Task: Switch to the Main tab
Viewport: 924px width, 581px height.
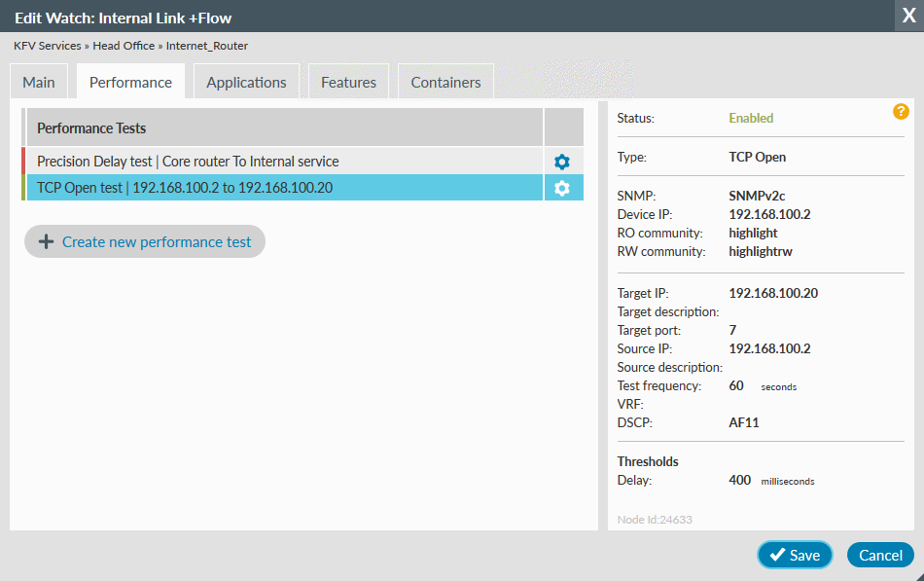Action: click(x=38, y=82)
